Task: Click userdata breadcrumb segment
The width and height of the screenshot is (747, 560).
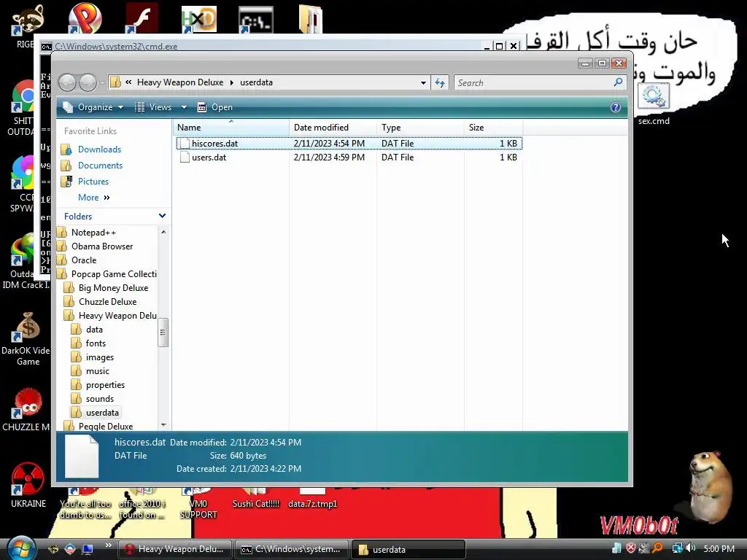Action: (256, 82)
